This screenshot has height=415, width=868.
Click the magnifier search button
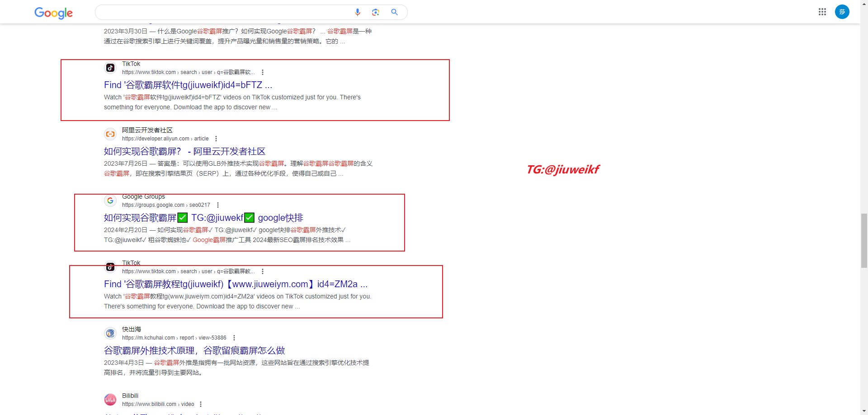(x=394, y=12)
